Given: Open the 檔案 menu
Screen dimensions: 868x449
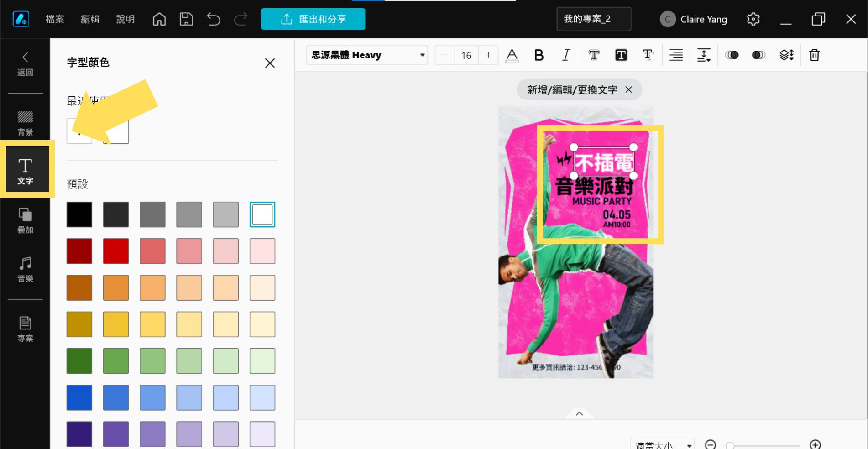Looking at the screenshot, I should (55, 19).
